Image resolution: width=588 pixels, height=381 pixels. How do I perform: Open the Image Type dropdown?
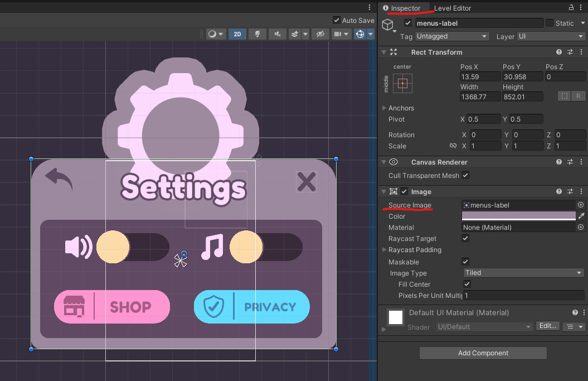(523, 273)
